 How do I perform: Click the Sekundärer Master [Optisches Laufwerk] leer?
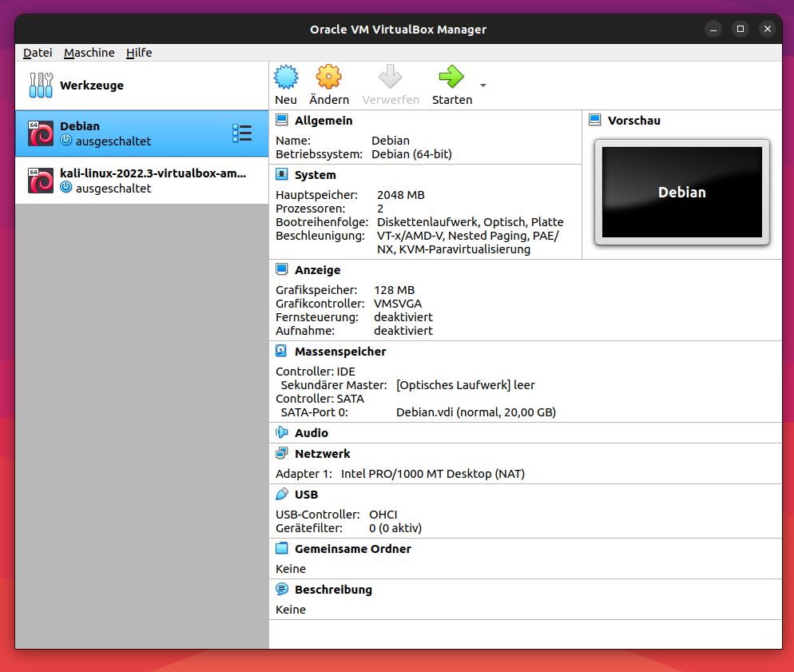click(466, 385)
